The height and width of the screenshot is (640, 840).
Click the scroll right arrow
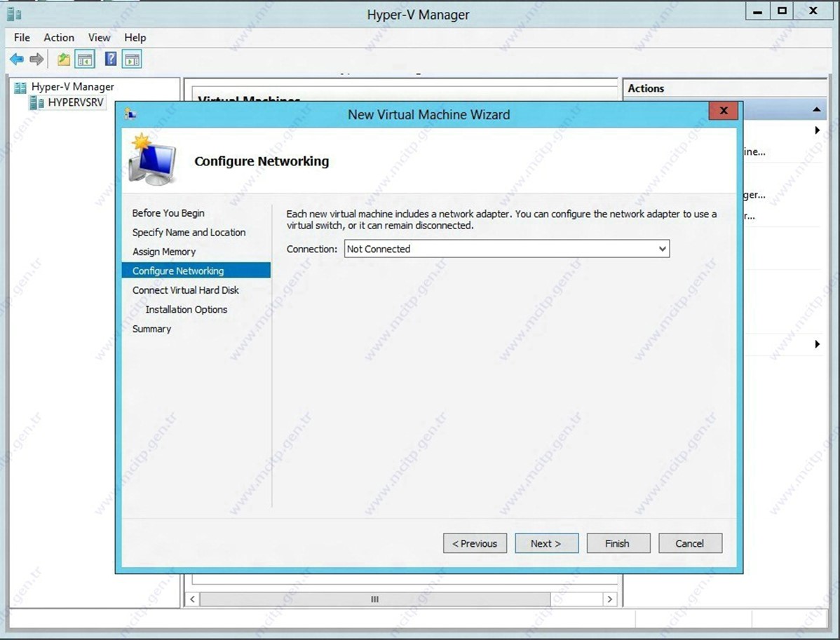pyautogui.click(x=609, y=599)
